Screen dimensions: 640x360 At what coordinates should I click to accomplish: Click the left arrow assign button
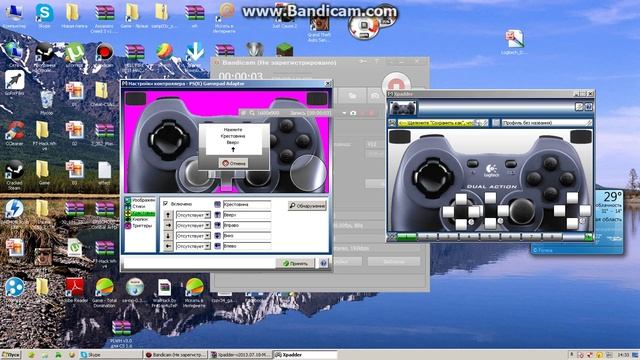click(168, 247)
